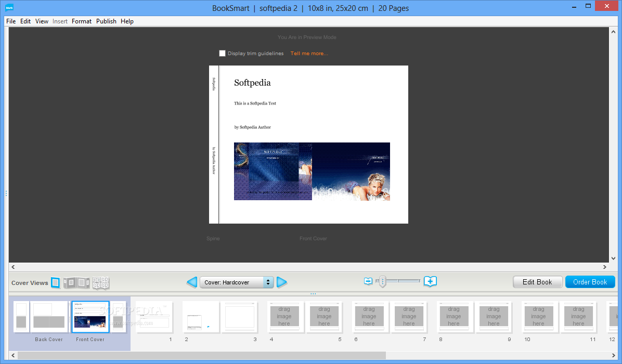Open the View menu
The width and height of the screenshot is (622, 364).
tap(42, 21)
